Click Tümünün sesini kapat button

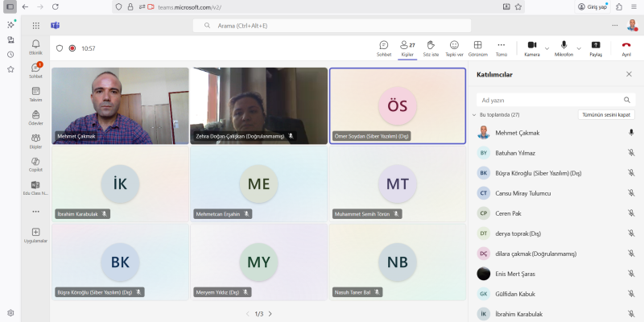[606, 115]
